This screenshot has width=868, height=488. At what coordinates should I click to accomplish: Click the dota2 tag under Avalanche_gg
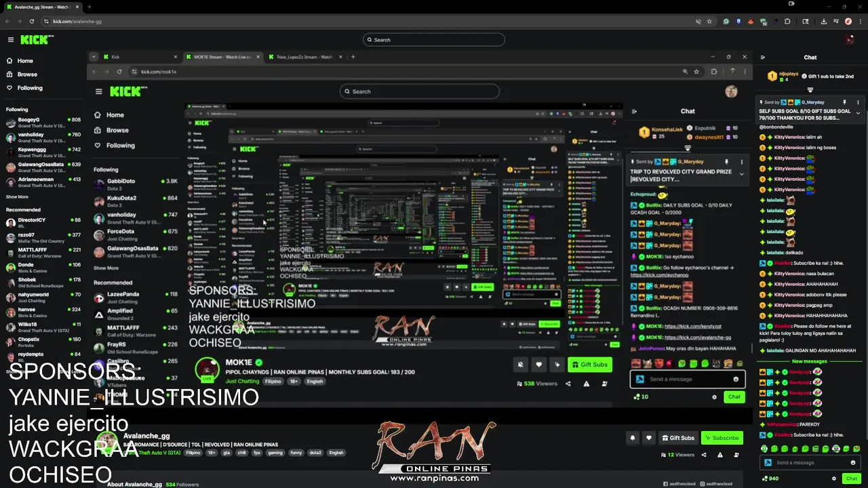(315, 453)
